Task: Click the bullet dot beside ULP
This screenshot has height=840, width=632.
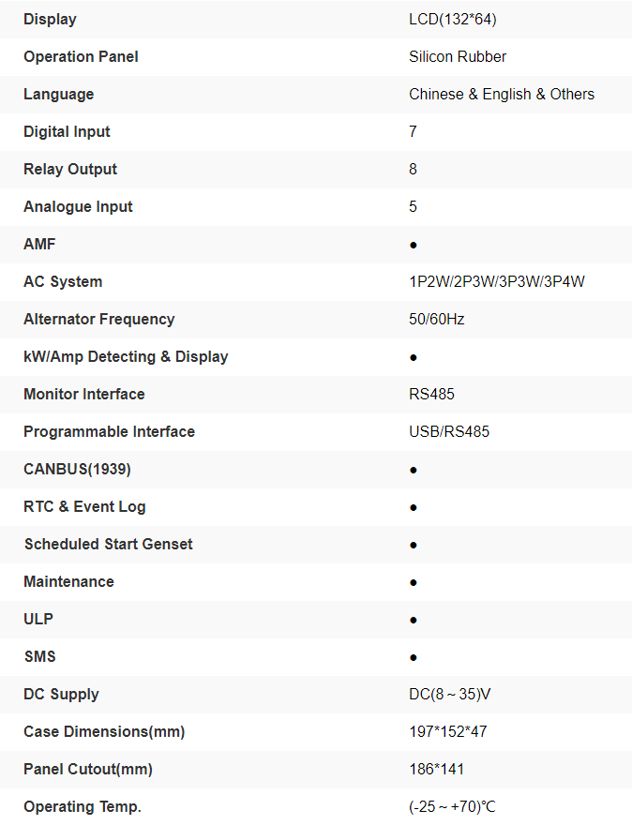Action: pyautogui.click(x=414, y=620)
